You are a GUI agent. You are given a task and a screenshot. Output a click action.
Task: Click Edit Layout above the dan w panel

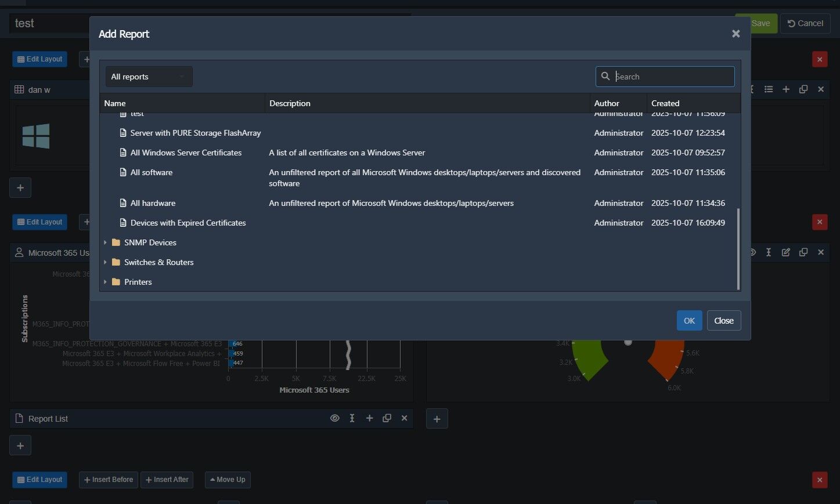tap(39, 59)
